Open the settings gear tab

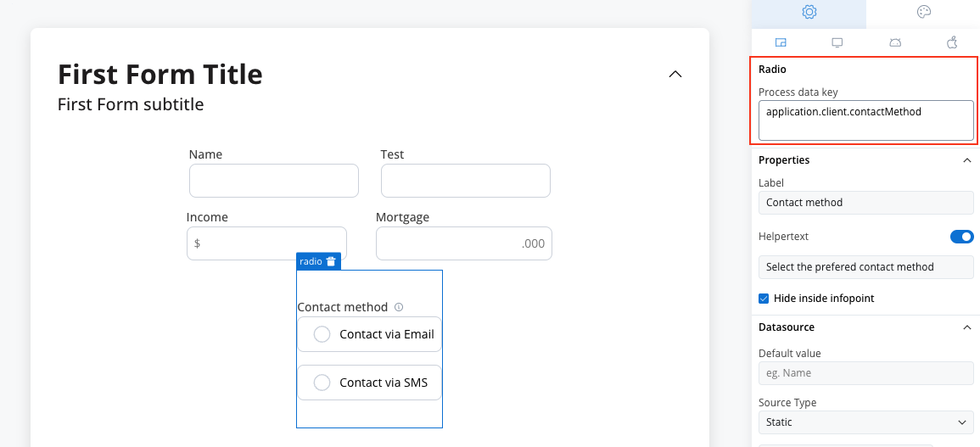point(809,12)
